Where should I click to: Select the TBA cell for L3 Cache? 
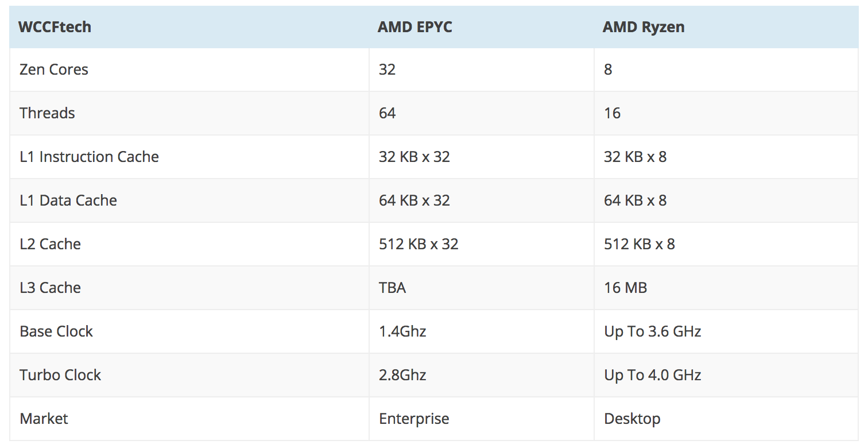tap(392, 288)
